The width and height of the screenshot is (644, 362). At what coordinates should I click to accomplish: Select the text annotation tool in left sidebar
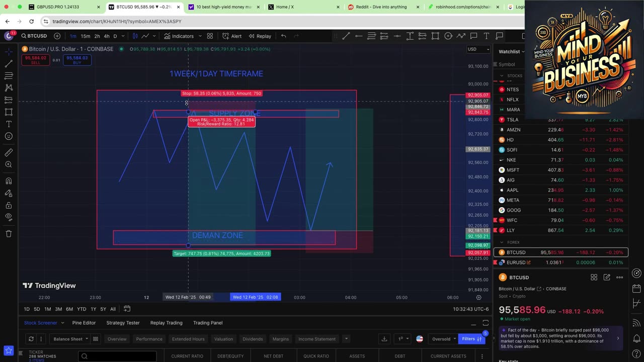point(9,124)
